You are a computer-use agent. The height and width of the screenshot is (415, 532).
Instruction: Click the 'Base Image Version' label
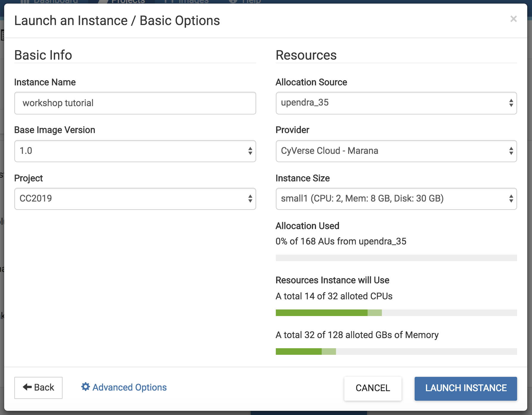tap(55, 130)
